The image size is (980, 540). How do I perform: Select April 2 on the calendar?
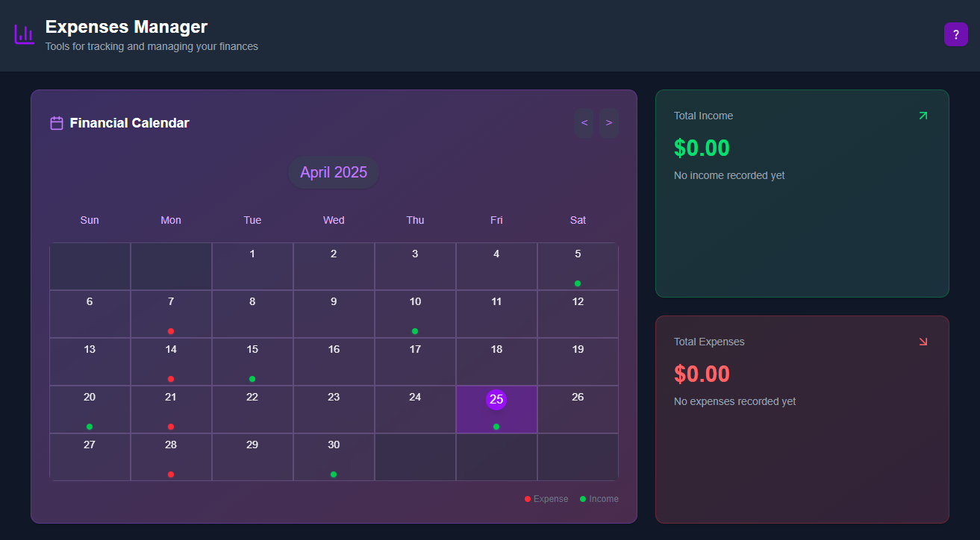pos(334,266)
